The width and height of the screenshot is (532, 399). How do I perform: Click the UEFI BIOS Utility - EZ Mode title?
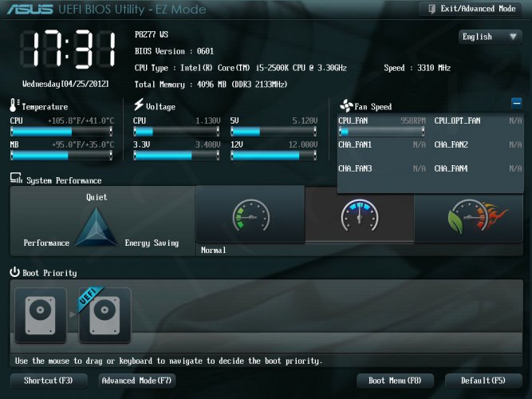coord(132,9)
